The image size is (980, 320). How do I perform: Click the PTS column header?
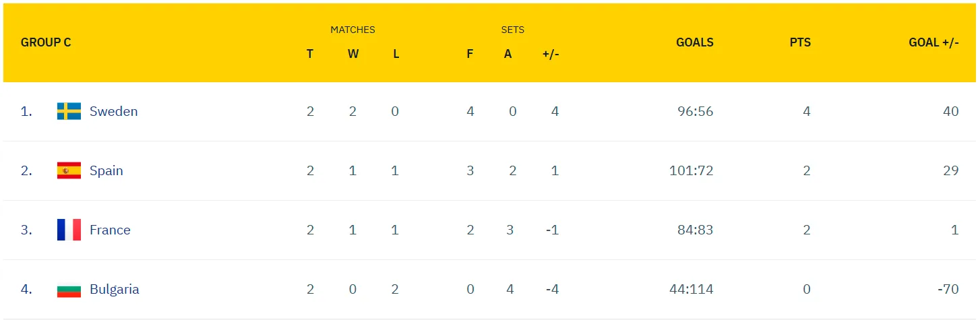tap(800, 42)
